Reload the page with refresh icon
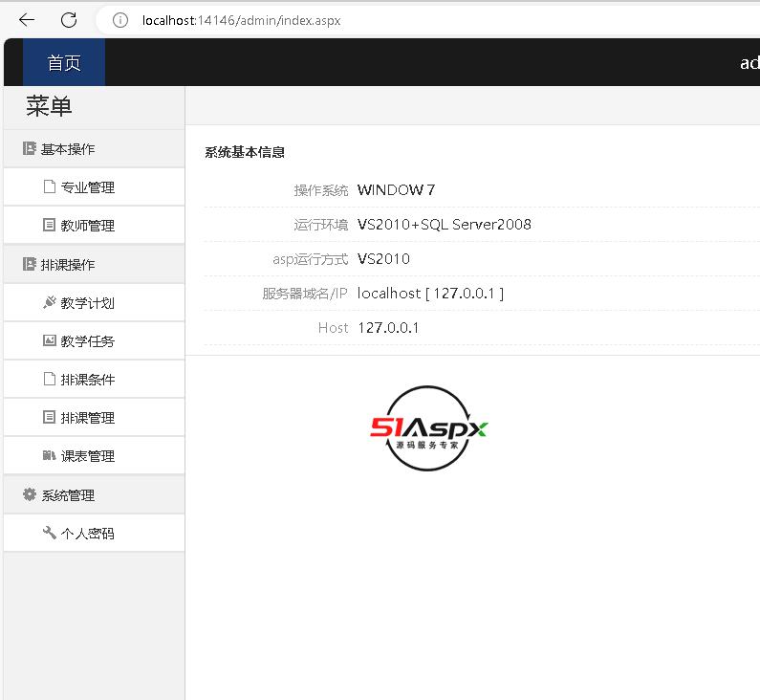760x700 pixels. (69, 20)
